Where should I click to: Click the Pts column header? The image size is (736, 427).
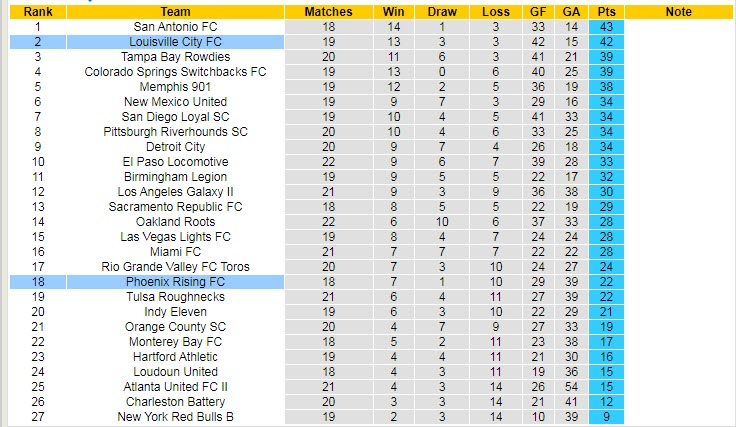(x=606, y=12)
